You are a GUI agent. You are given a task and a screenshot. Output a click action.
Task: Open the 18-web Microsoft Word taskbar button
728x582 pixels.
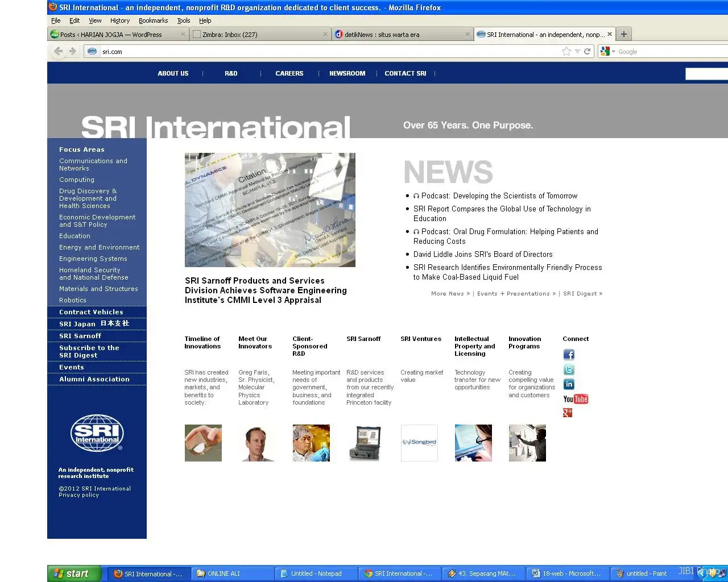tap(566, 573)
